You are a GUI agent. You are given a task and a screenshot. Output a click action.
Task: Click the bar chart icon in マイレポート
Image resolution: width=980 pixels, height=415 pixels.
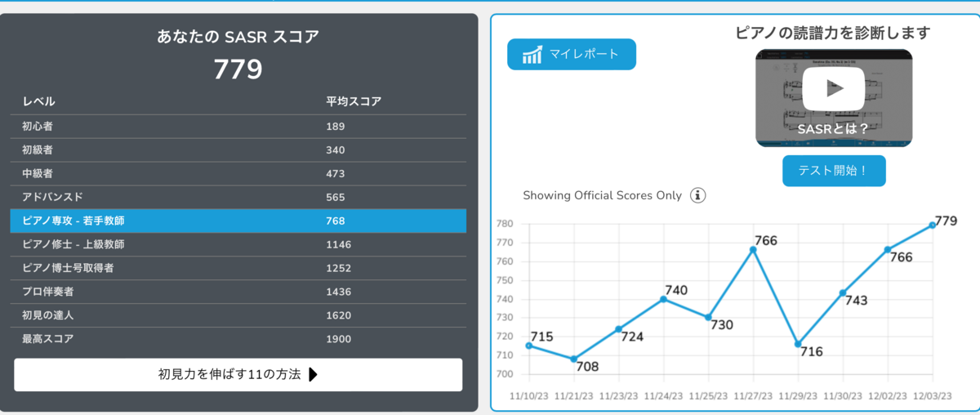[x=532, y=55]
